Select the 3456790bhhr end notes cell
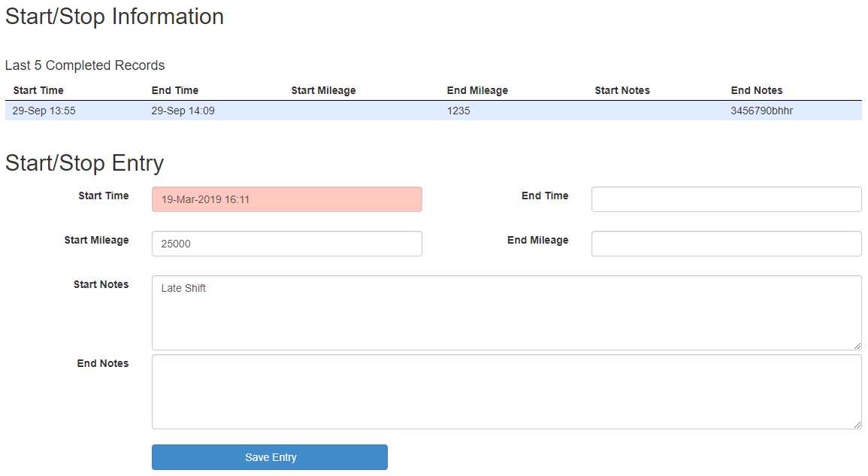 [761, 111]
